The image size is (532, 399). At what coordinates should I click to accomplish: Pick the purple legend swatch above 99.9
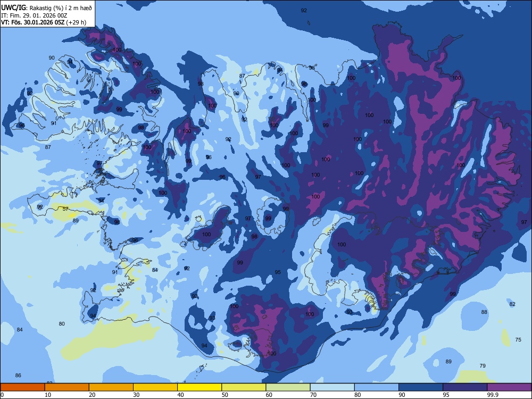pyautogui.click(x=509, y=387)
